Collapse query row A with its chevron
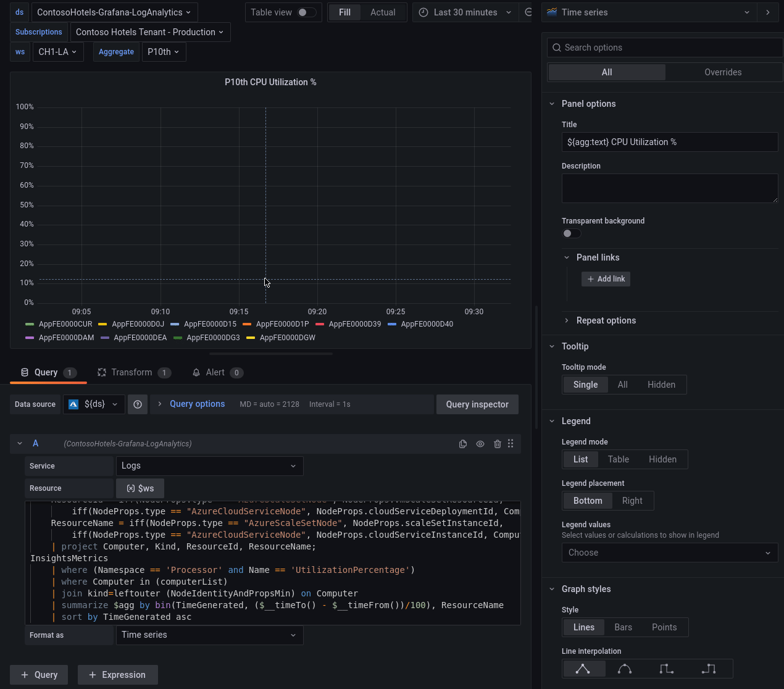The height and width of the screenshot is (689, 784). tap(19, 443)
